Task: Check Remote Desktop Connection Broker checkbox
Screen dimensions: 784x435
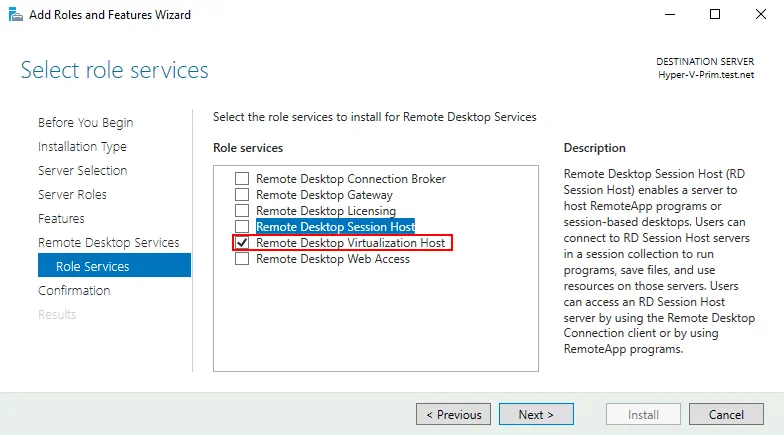Action: [241, 179]
